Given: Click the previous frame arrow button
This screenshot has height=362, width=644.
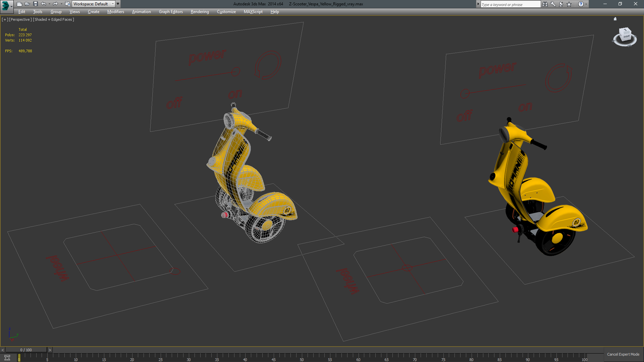Looking at the screenshot, I should (3, 350).
